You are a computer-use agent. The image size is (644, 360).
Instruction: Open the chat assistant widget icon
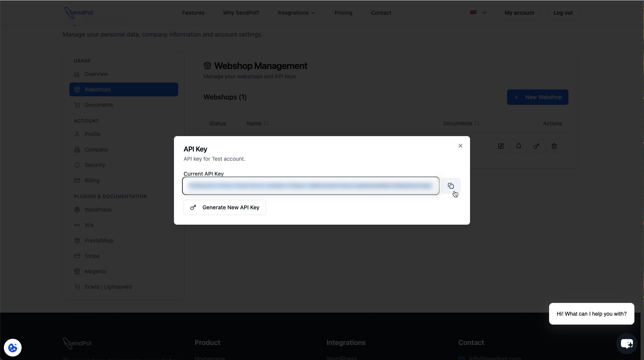coord(627,343)
